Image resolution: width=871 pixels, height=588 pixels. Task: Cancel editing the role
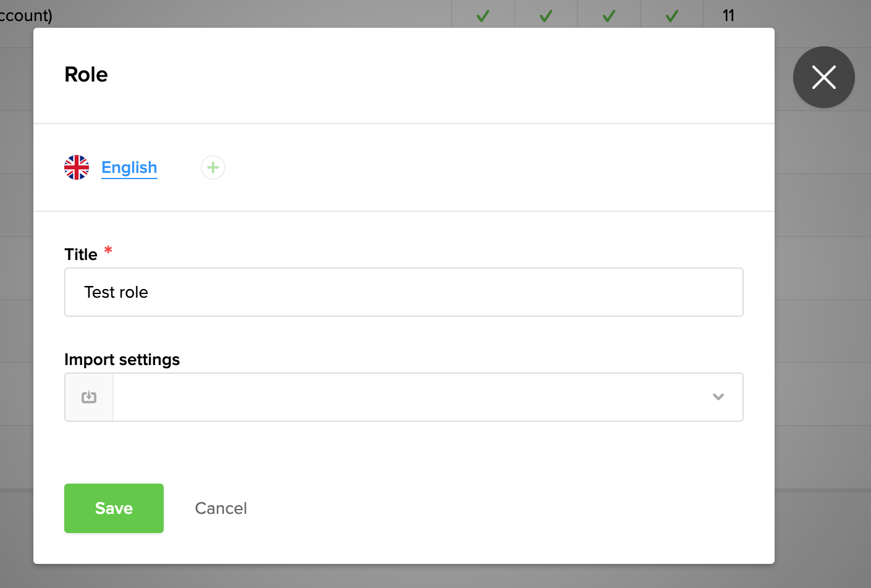[221, 508]
